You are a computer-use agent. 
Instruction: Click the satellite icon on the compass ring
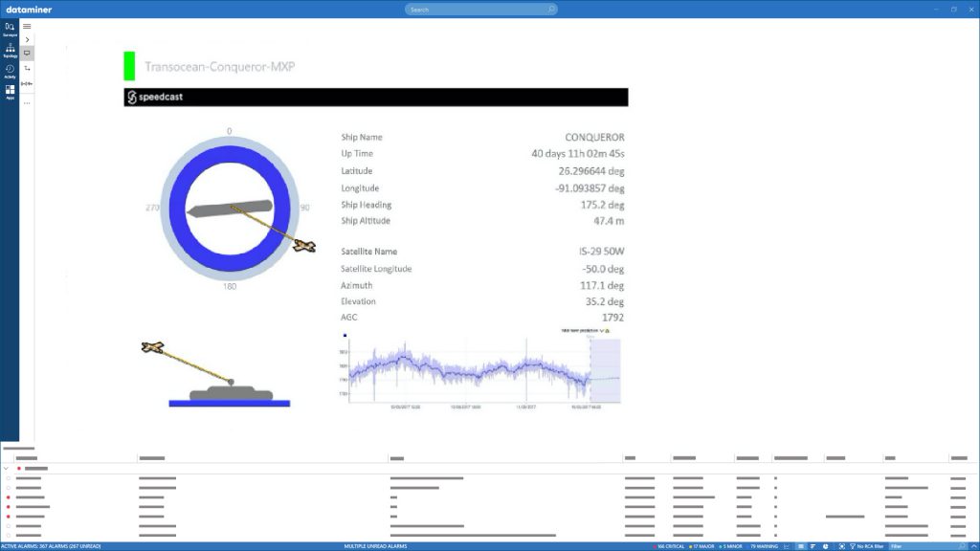click(304, 246)
